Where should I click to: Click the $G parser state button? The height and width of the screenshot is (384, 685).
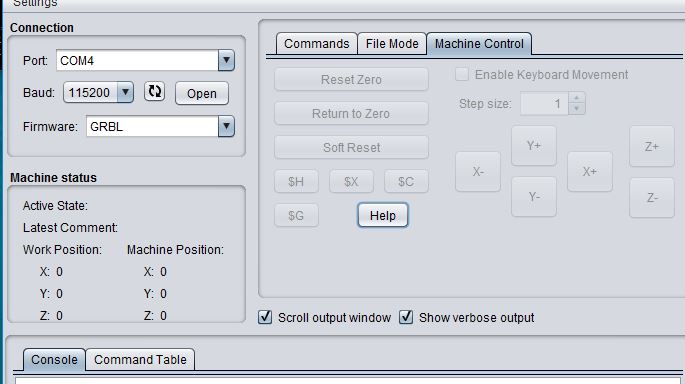coord(296,215)
